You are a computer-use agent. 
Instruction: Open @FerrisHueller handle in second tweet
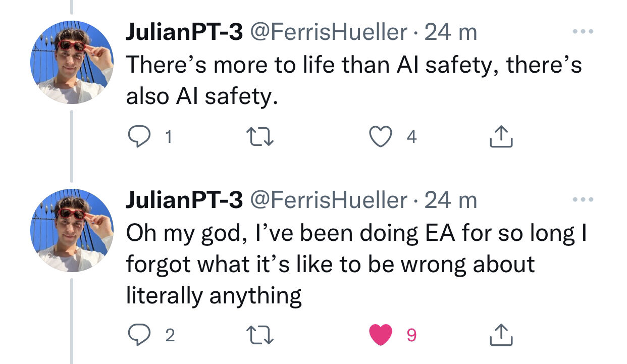click(329, 201)
